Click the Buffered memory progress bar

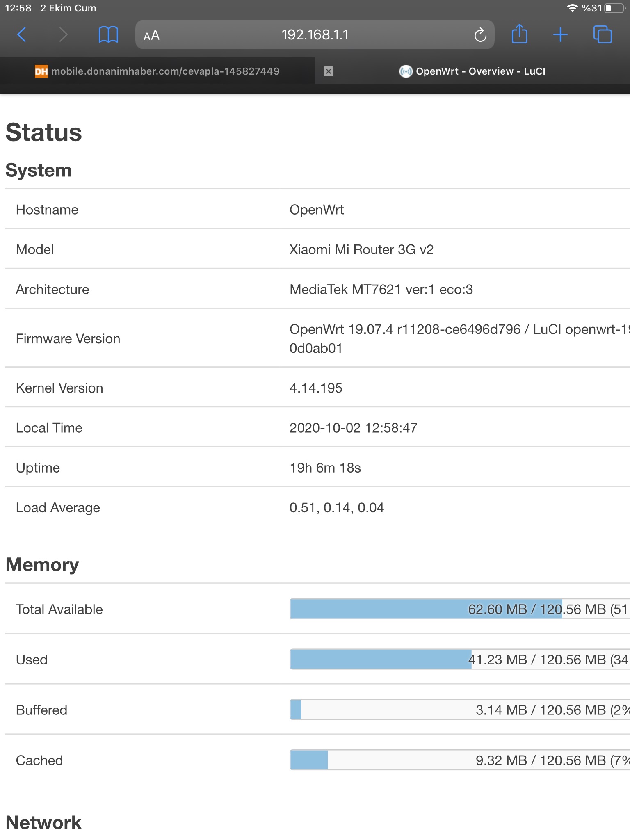(x=460, y=710)
